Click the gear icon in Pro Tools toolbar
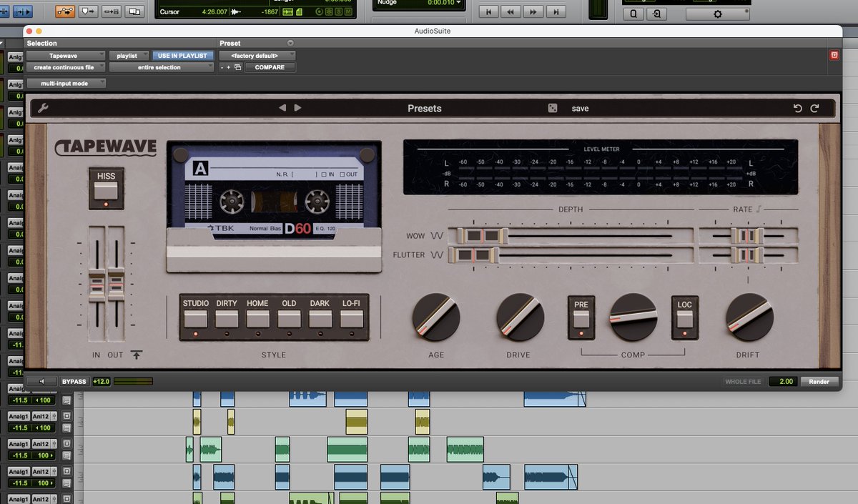 (718, 14)
